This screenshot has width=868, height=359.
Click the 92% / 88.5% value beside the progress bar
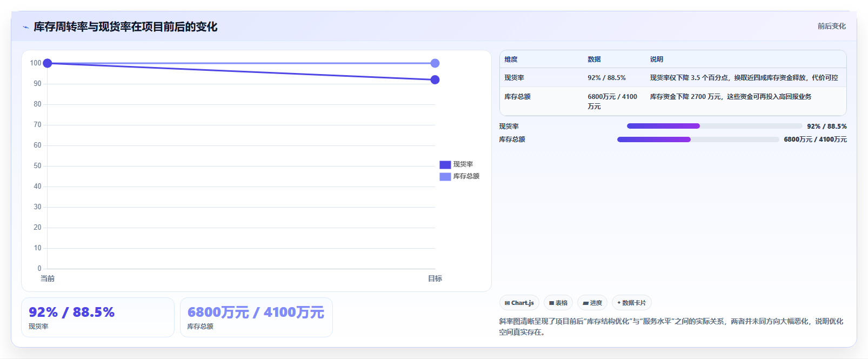pyautogui.click(x=827, y=126)
